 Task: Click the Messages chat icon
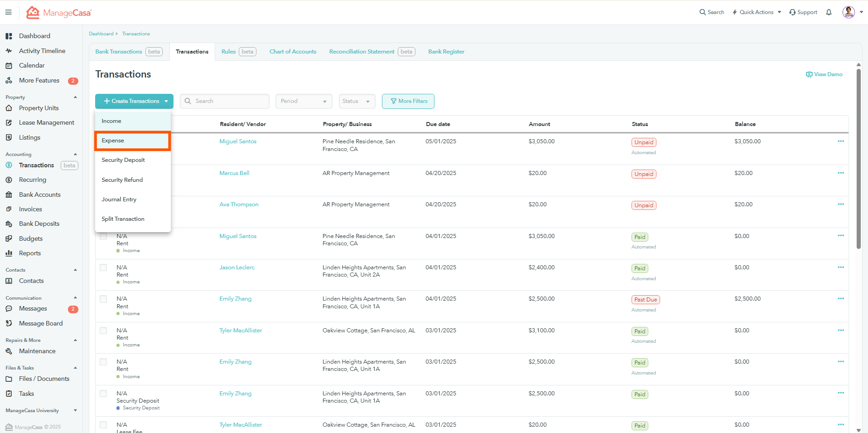click(x=9, y=309)
